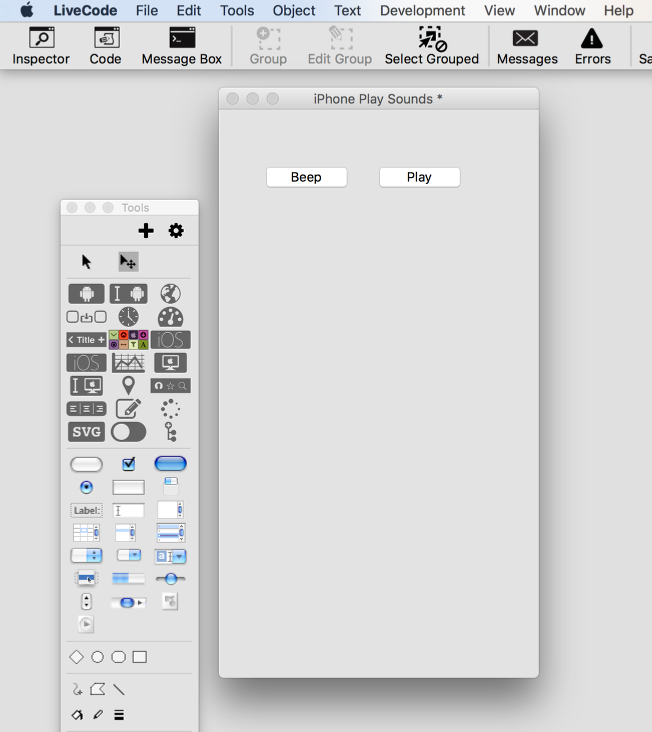652x732 pixels.
Task: Select the slider control tool
Action: coord(170,579)
